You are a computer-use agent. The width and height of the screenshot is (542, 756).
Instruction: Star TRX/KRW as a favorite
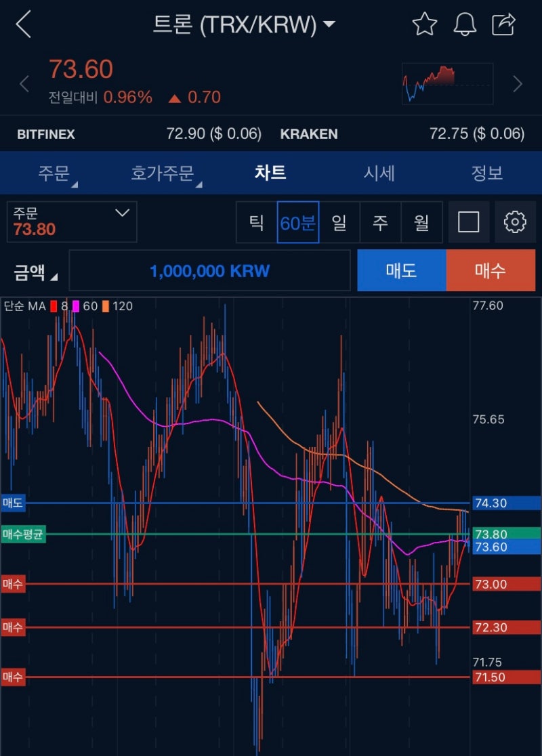424,23
